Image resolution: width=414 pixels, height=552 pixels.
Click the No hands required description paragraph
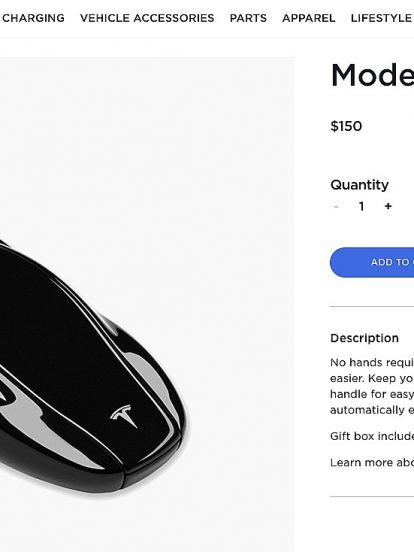pyautogui.click(x=372, y=386)
